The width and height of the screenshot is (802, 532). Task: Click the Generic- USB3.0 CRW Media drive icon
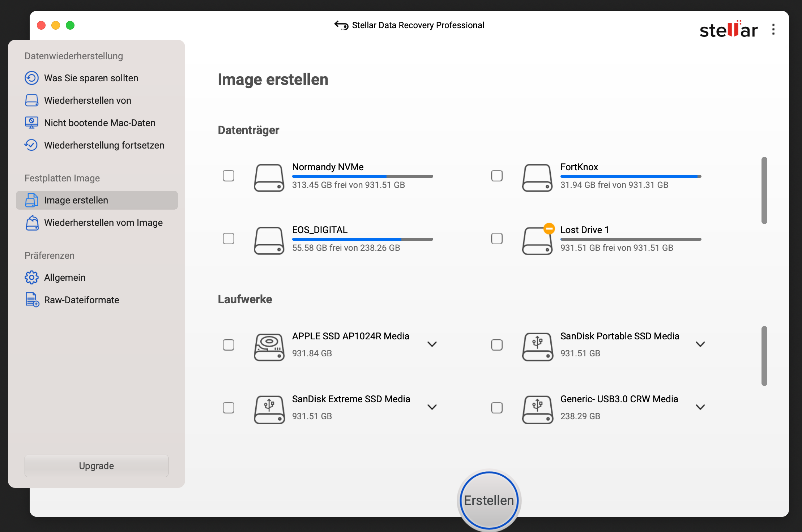[537, 410]
